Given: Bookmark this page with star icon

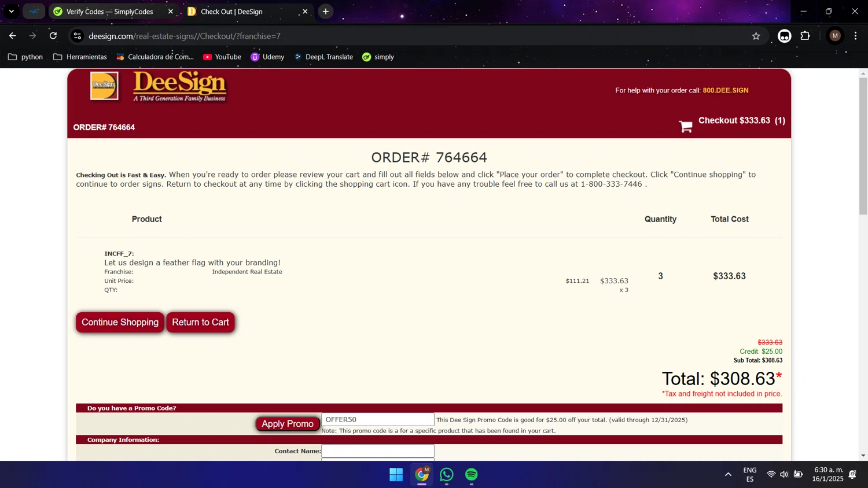Looking at the screenshot, I should click(x=756, y=36).
